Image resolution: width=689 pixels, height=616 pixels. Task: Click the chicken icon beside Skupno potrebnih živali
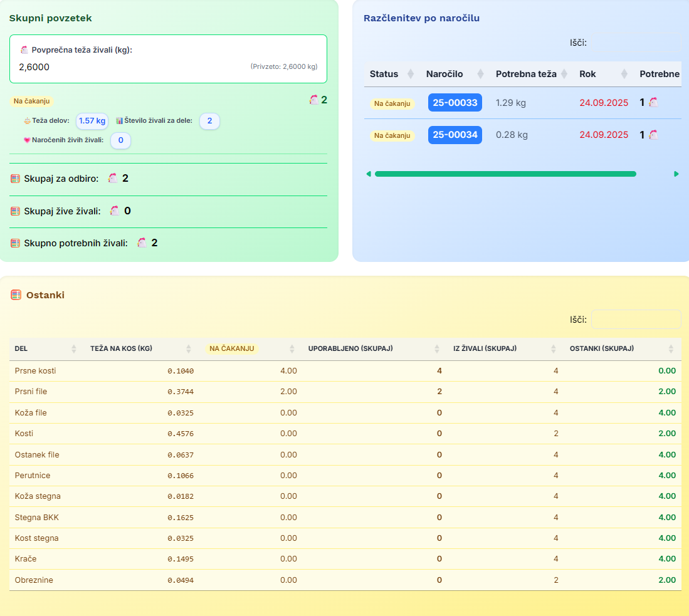(142, 243)
